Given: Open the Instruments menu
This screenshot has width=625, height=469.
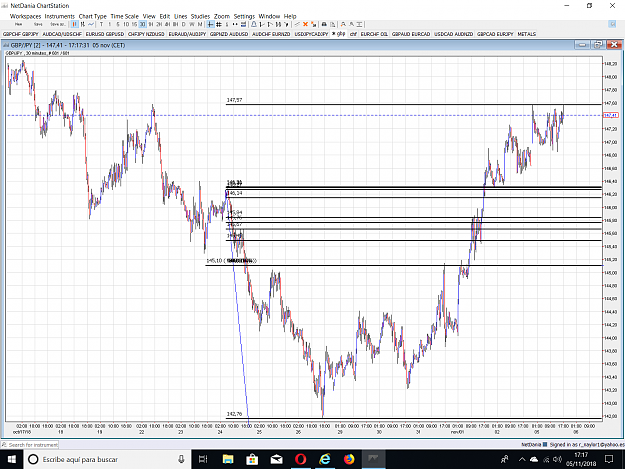Looking at the screenshot, I should point(60,16).
